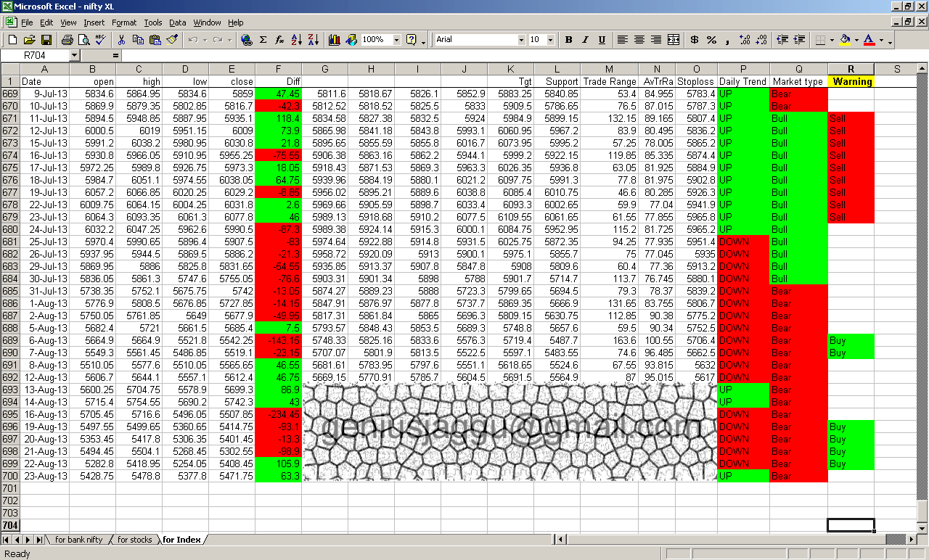
Task: Open the Name Box dropdown arrow
Action: (74, 55)
